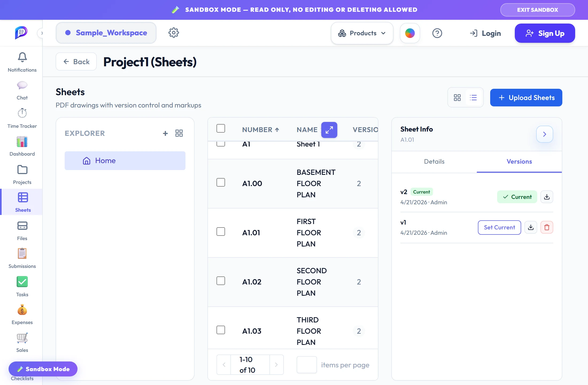Click the help question mark icon

point(437,33)
